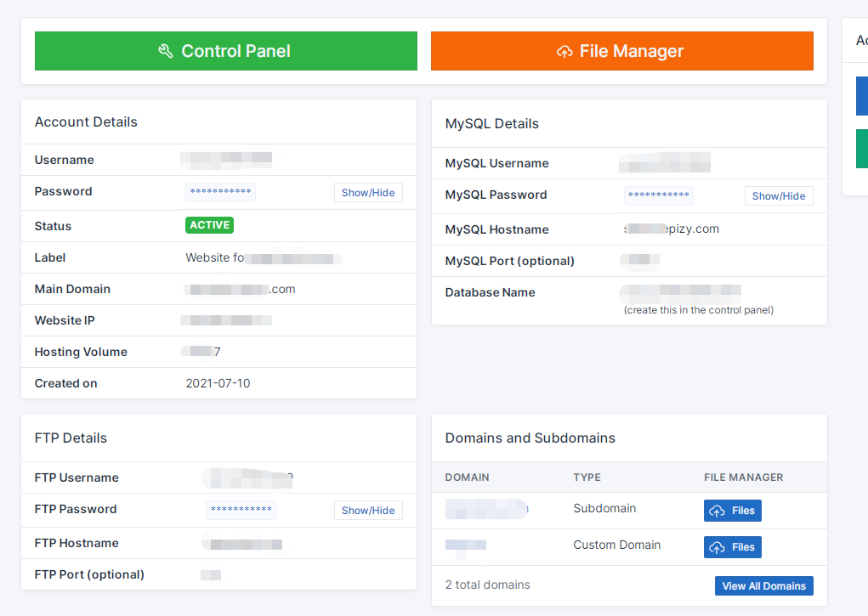Click the masked FTP Password field
Viewport: 868px width, 616px height.
[241, 510]
